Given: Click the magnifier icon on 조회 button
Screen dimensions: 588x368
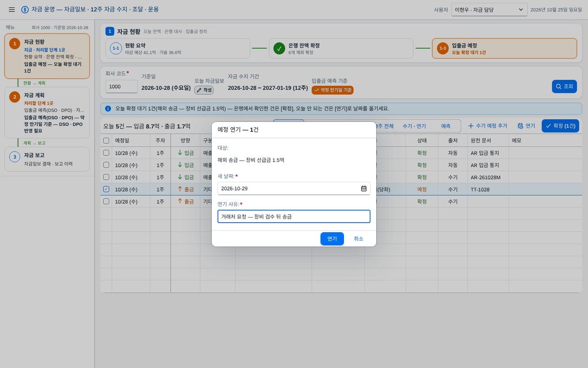Looking at the screenshot, I should 559,86.
